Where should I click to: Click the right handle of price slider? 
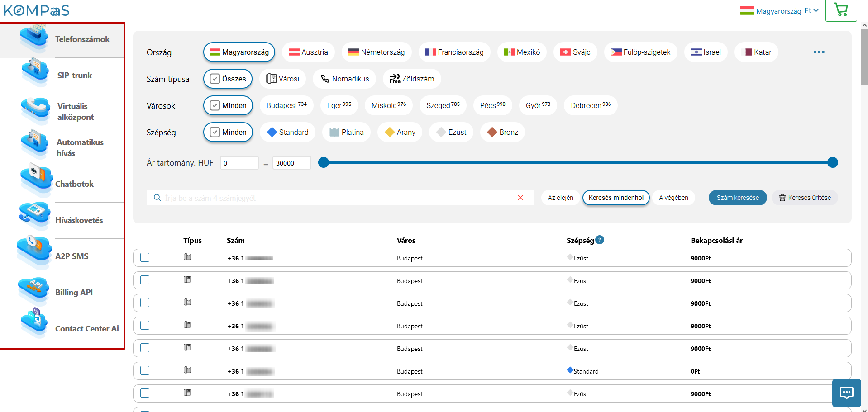pos(833,162)
